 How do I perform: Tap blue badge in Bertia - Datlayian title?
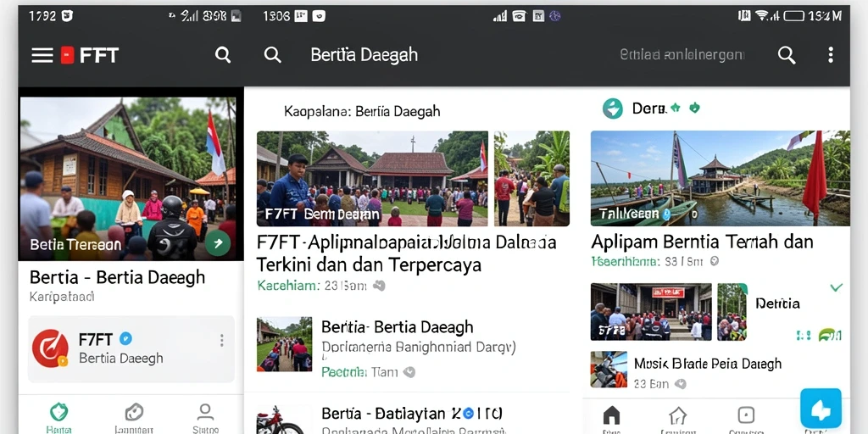pyautogui.click(x=468, y=413)
